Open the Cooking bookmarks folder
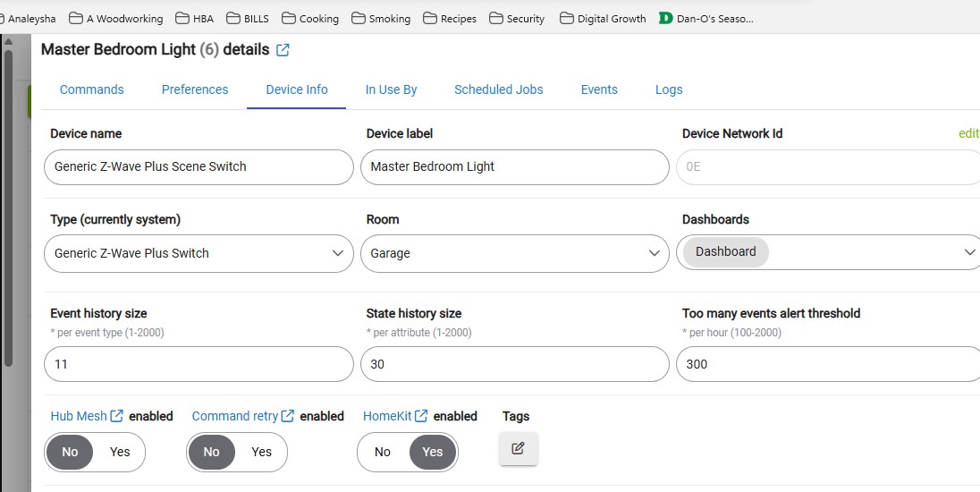This screenshot has width=980, height=492. pos(310,19)
